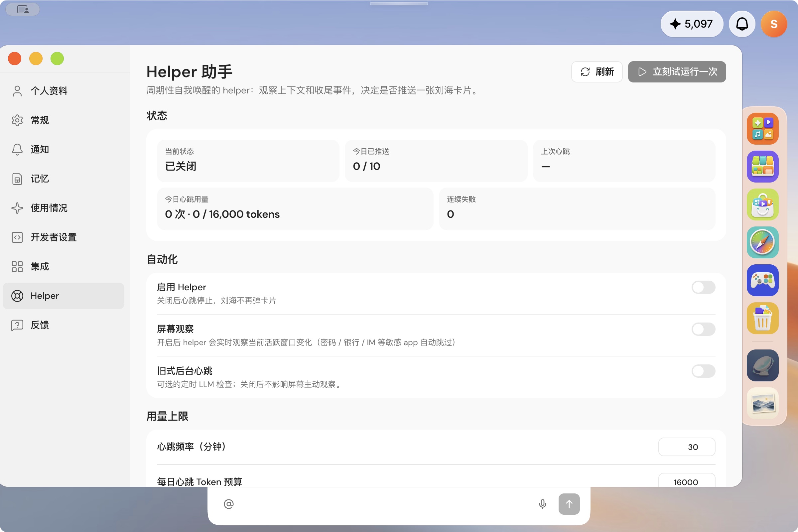Open the green app store bag icon
The width and height of the screenshot is (798, 532).
click(x=762, y=204)
